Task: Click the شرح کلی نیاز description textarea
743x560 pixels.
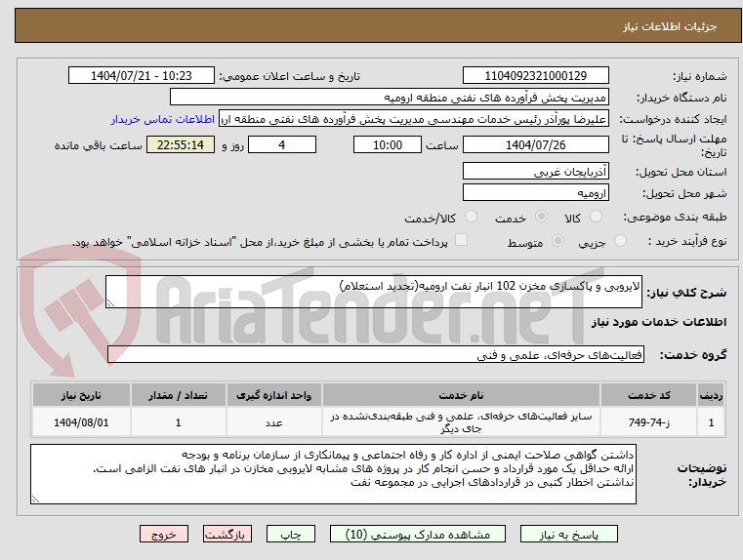Action: (x=373, y=292)
